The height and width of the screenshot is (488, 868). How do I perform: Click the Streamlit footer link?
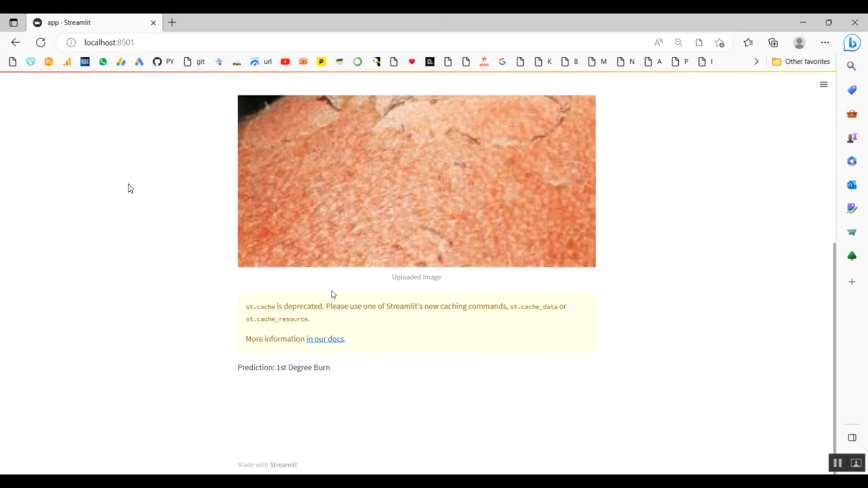point(283,465)
